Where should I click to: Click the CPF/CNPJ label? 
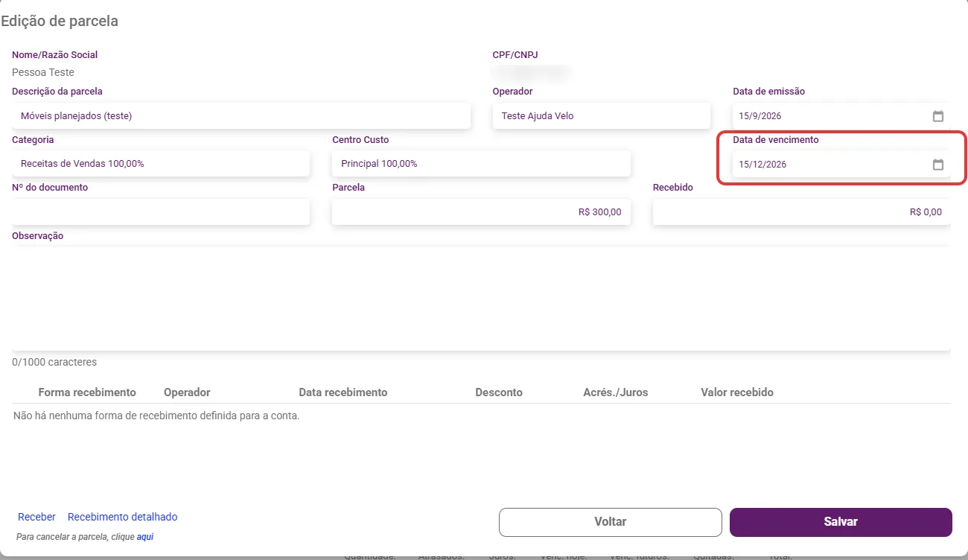pos(515,54)
